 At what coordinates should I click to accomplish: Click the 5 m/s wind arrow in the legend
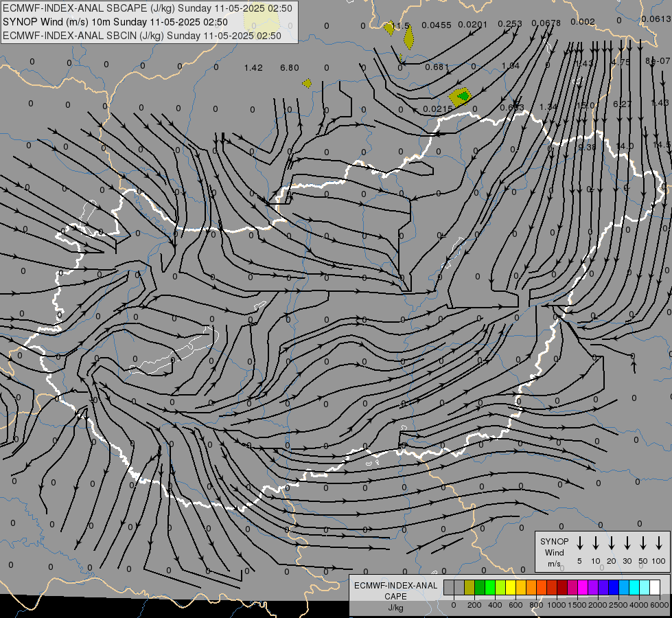point(579,542)
